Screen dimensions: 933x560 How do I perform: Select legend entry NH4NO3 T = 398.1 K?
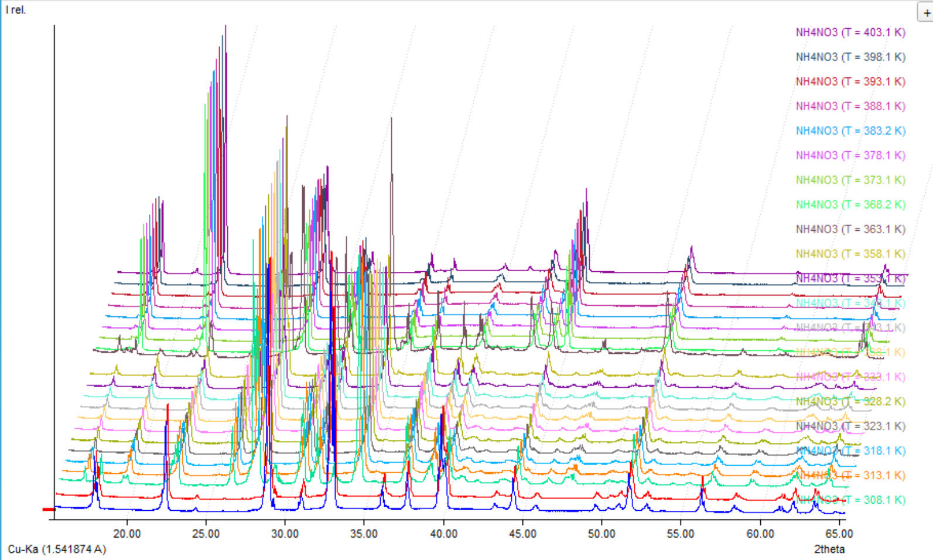coord(850,57)
